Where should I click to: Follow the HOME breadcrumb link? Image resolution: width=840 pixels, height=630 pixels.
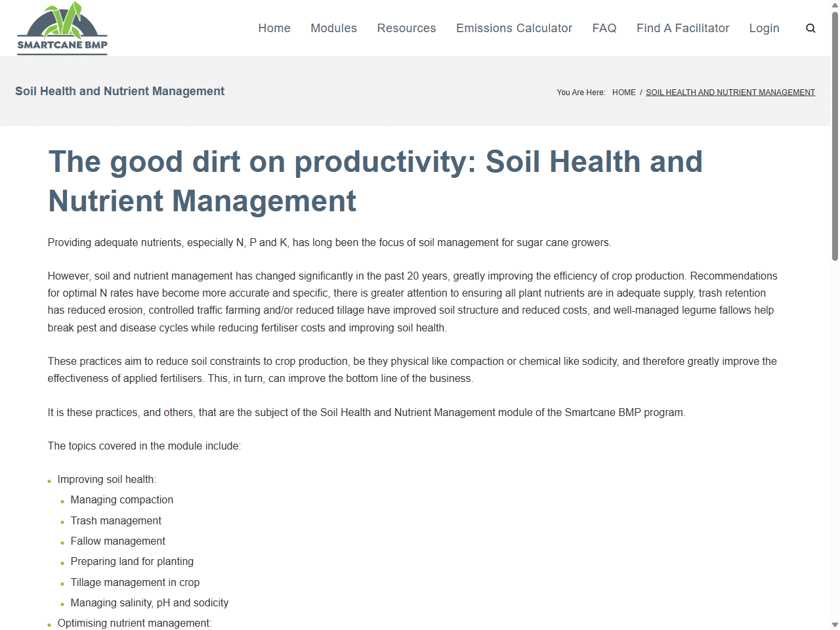tap(623, 92)
